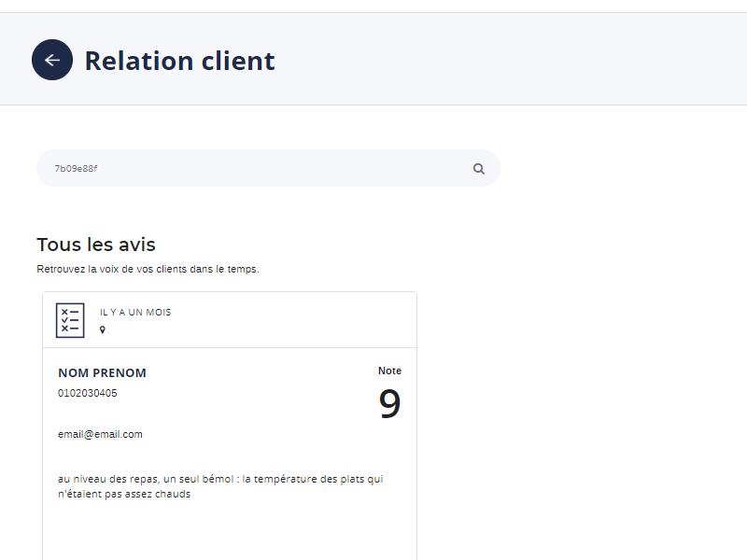747x560 pixels.
Task: Click the location pin icon under timestamp
Action: 103,329
